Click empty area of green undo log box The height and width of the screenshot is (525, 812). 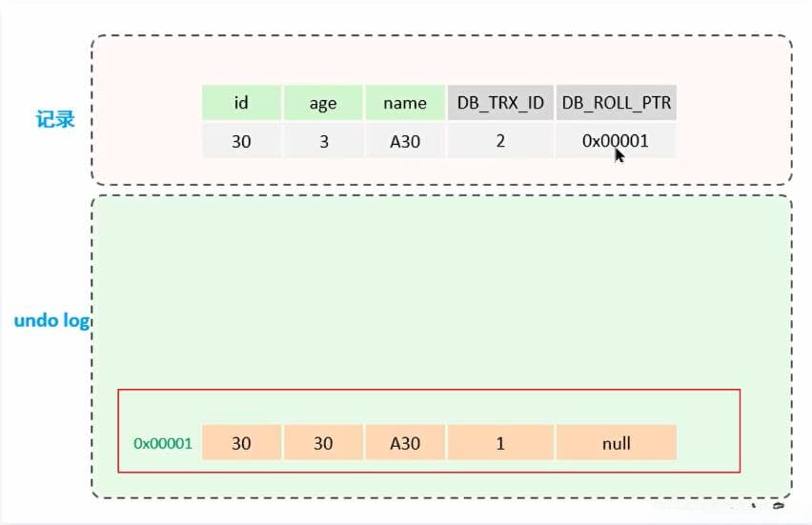(x=438, y=286)
